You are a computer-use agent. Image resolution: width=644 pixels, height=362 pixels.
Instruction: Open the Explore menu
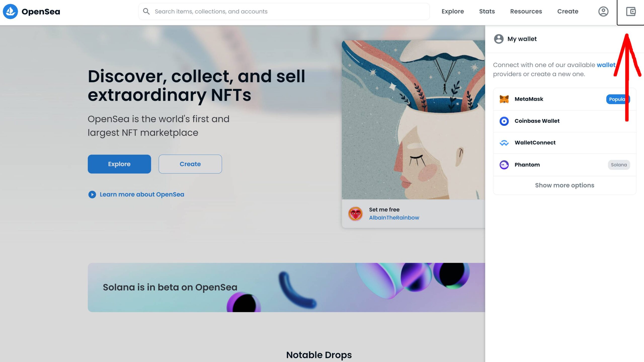pos(453,11)
